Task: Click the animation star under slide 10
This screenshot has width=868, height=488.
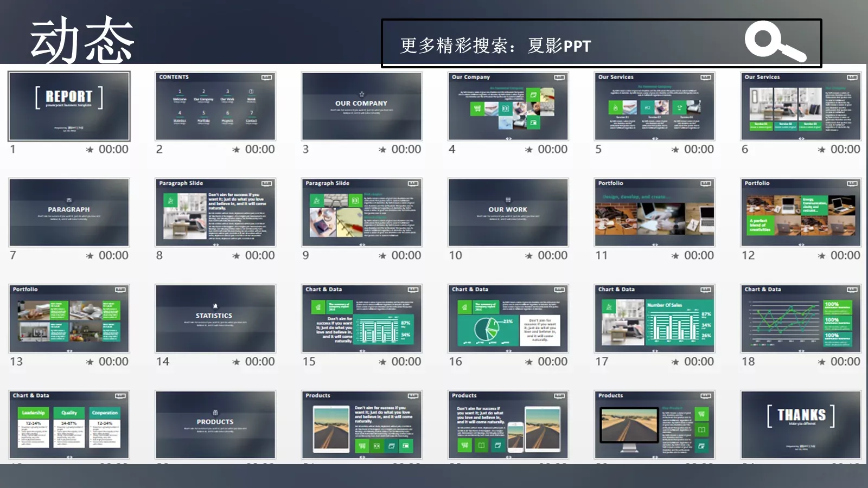Action: pos(529,256)
